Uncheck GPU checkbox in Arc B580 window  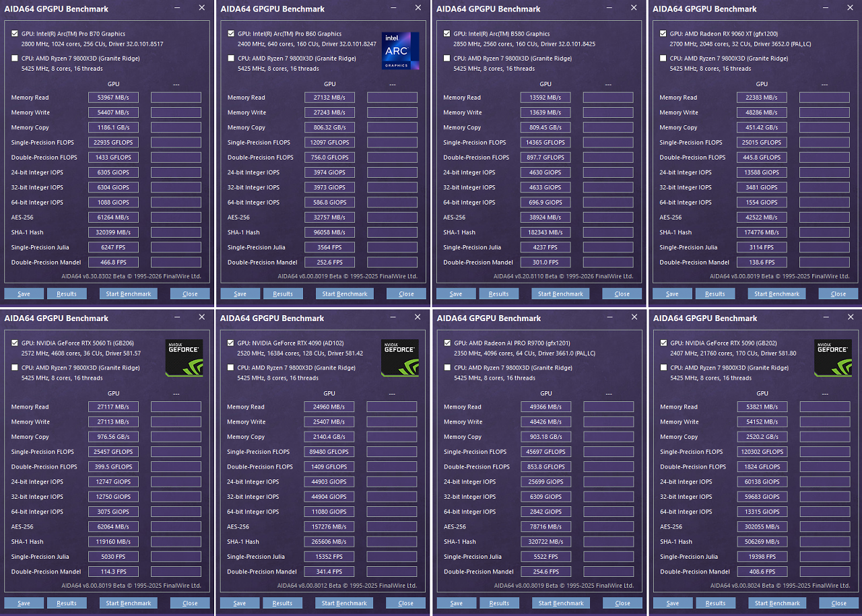point(447,33)
